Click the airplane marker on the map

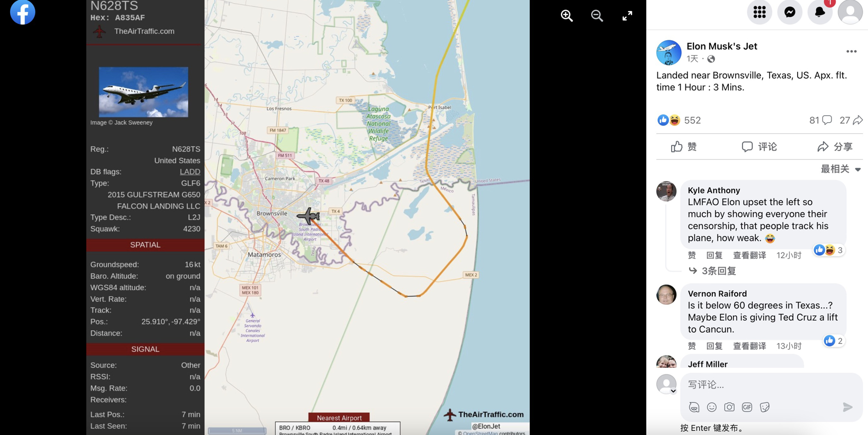(x=309, y=216)
